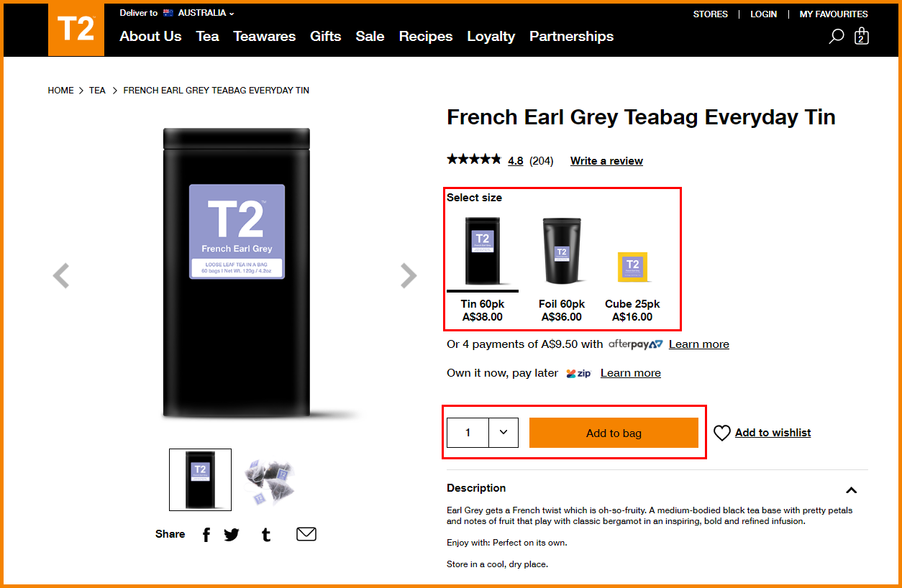Share on Tumblr icon
Screen dimensions: 902x588
coord(266,534)
